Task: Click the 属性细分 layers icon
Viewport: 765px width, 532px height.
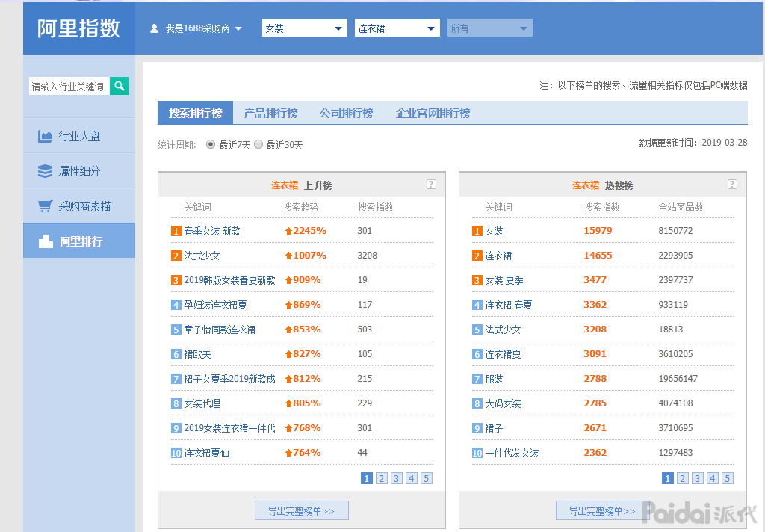Action: coord(45,171)
